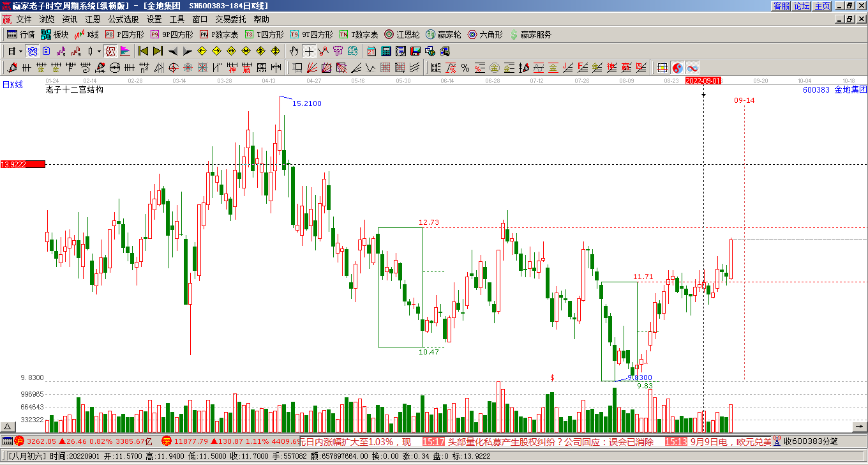Open the 浏览 menu
Image resolution: width=868 pixels, height=465 pixels.
(x=47, y=20)
